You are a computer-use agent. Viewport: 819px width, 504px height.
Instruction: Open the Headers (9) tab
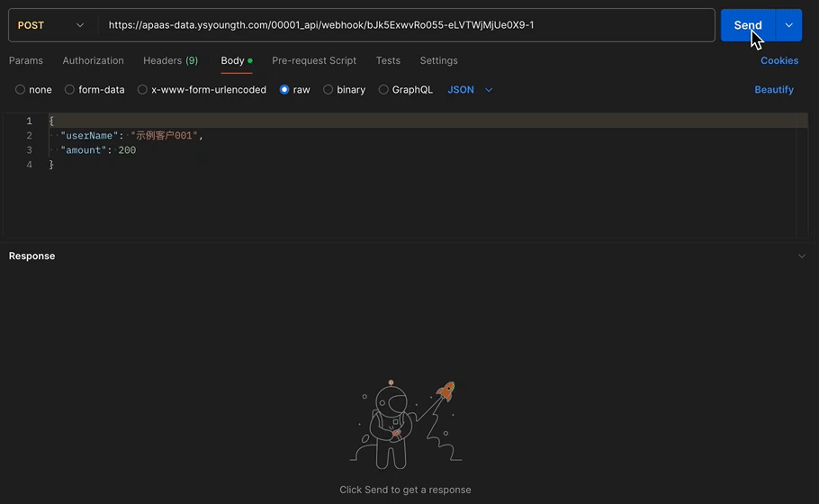tap(170, 60)
